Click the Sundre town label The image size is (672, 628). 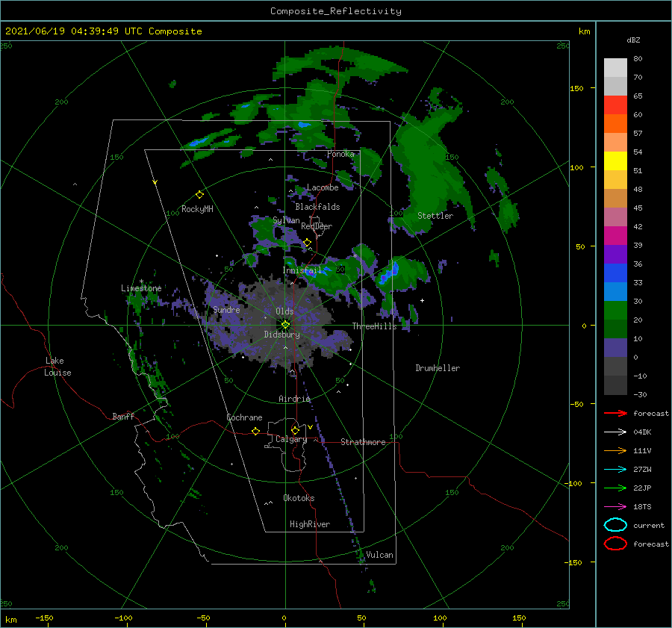tap(226, 309)
